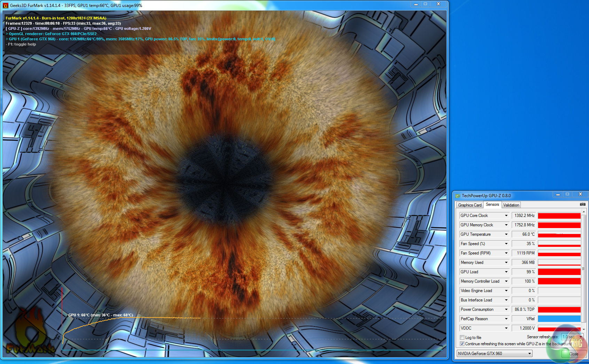Click the 366 MB memory used value
This screenshot has height=364, width=589.
tap(524, 262)
